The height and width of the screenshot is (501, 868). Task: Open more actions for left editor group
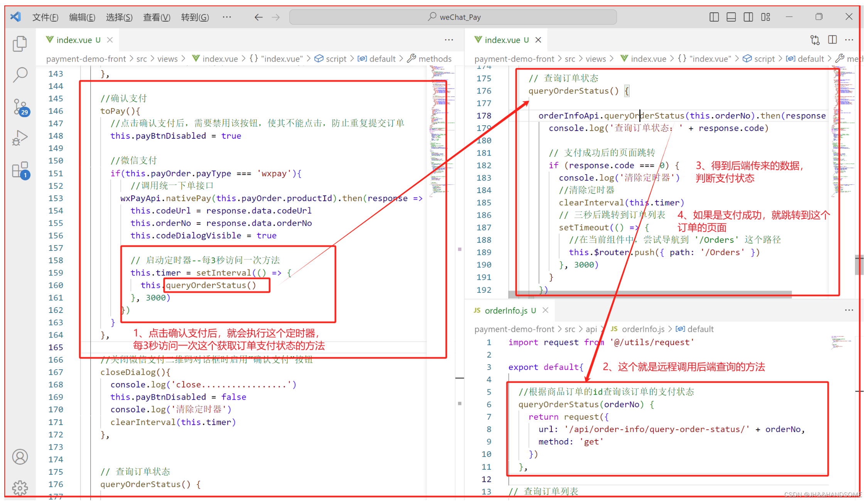[x=449, y=40]
